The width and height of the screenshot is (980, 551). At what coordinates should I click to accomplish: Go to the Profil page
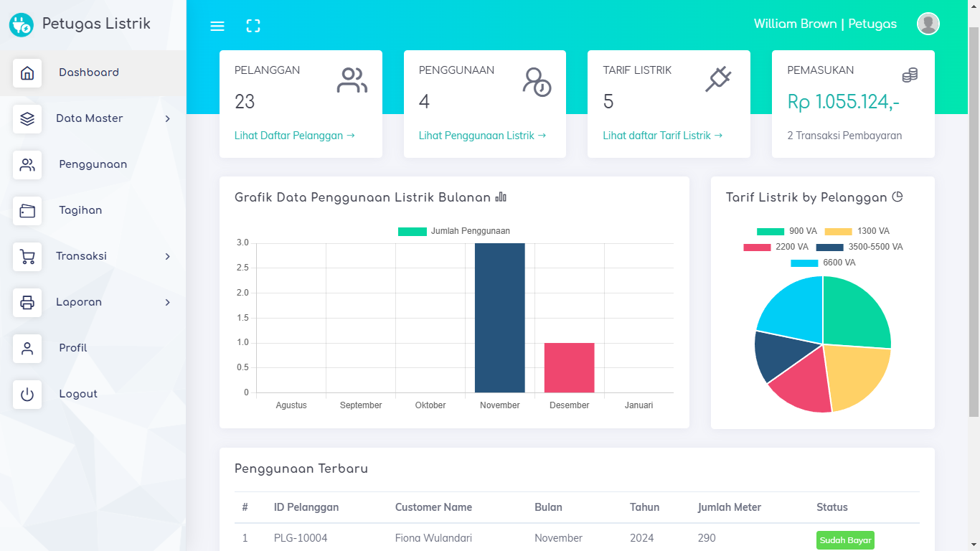click(93, 348)
